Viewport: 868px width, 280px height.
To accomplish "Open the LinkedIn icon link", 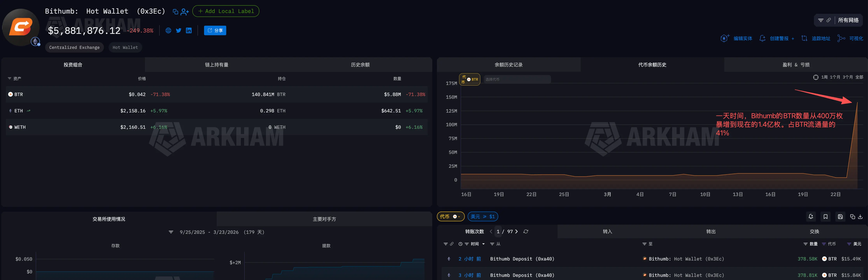I will coord(189,30).
